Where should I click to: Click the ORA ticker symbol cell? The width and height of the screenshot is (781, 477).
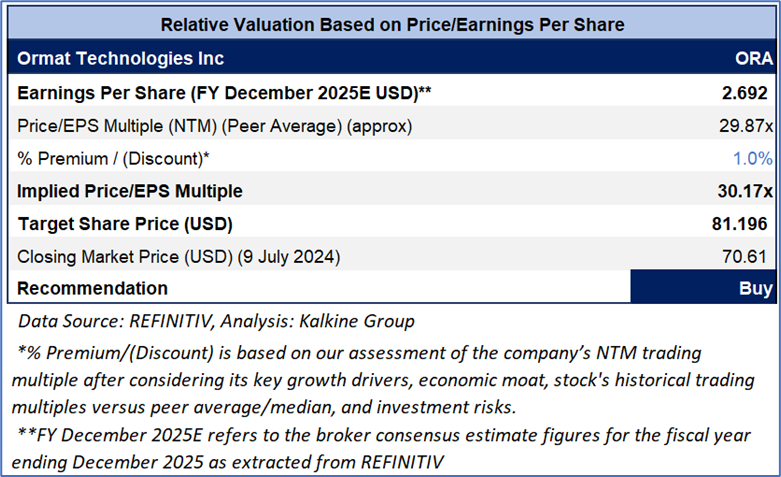click(x=751, y=59)
